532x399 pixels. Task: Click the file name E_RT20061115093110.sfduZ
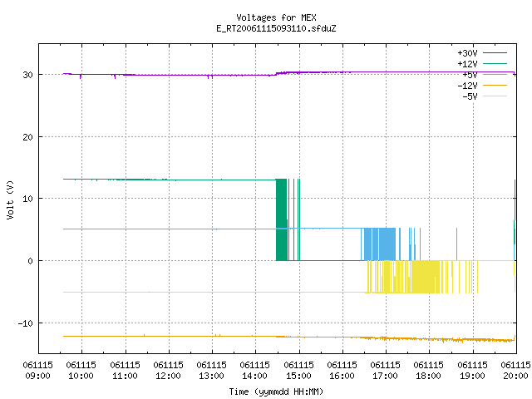point(276,28)
